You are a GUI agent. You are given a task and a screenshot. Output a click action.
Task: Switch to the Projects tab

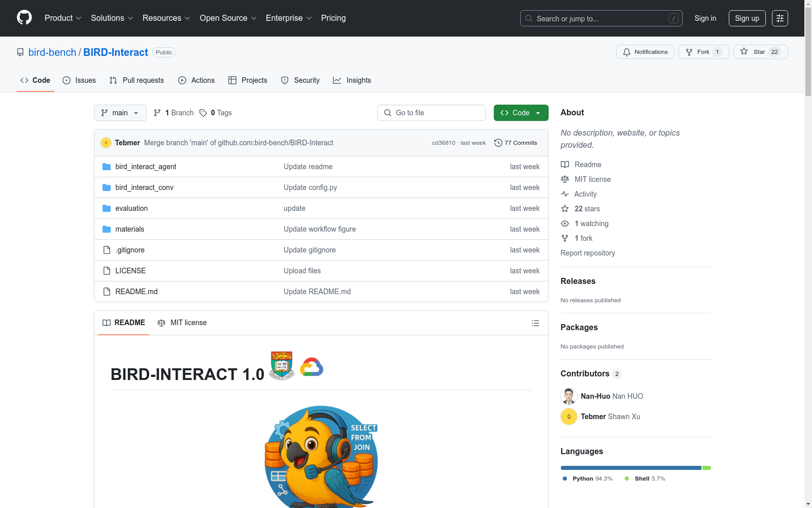[248, 80]
